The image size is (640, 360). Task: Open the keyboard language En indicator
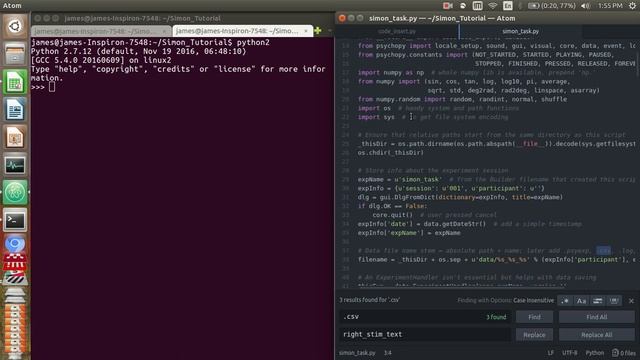508,6
